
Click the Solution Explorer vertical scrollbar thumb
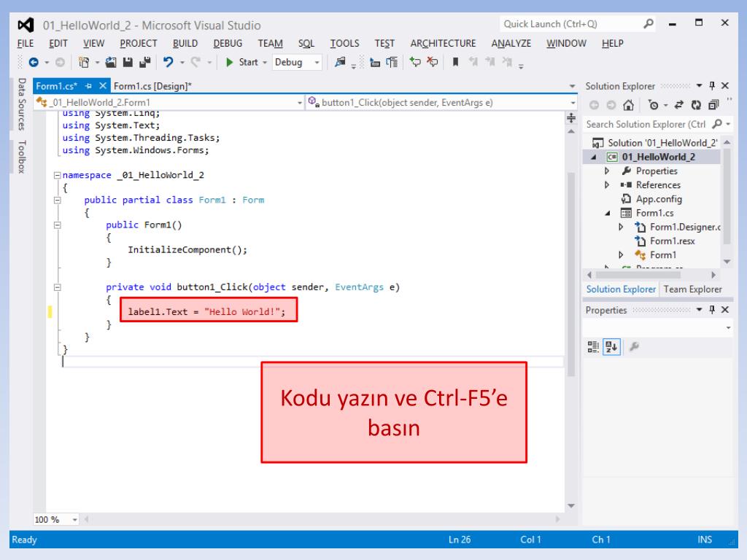pyautogui.click(x=727, y=196)
